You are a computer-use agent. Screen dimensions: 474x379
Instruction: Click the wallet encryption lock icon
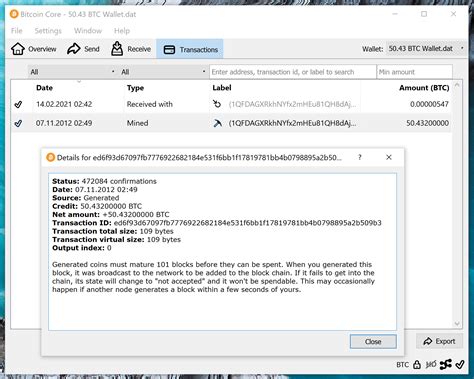click(417, 365)
